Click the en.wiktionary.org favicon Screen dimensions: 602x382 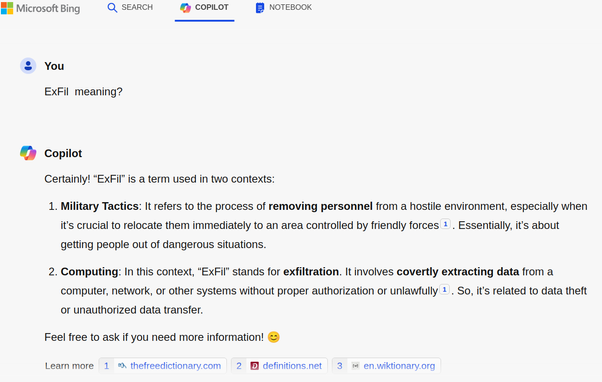pos(356,365)
